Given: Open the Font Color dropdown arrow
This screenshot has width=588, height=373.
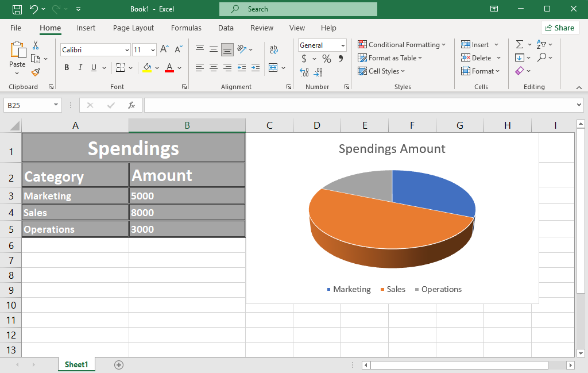Looking at the screenshot, I should (x=180, y=68).
